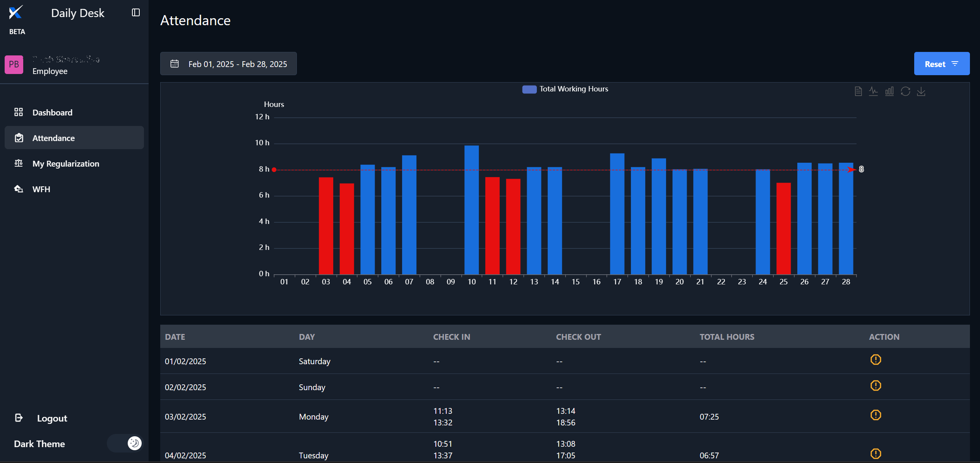Open the Dashboard menu item
The width and height of the screenshot is (980, 463).
pyautogui.click(x=52, y=112)
